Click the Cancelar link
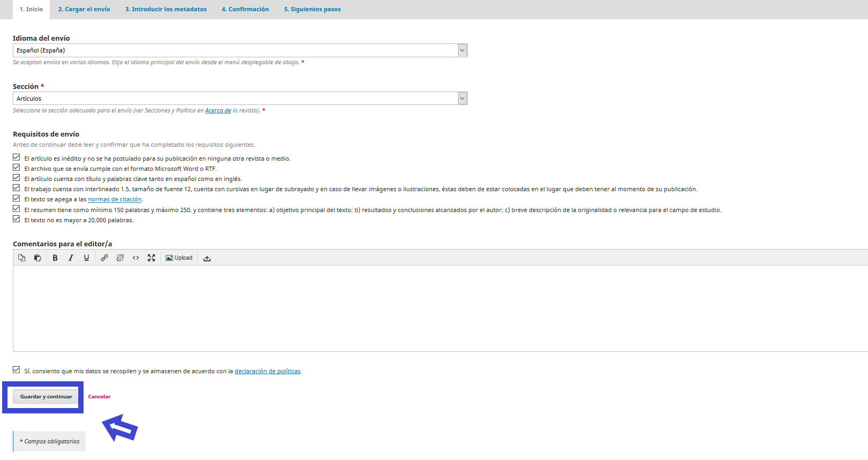This screenshot has width=868, height=460. click(x=99, y=397)
